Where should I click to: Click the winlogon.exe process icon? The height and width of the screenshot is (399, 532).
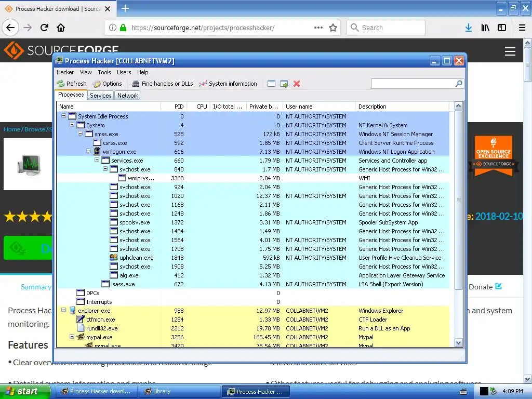click(x=97, y=151)
